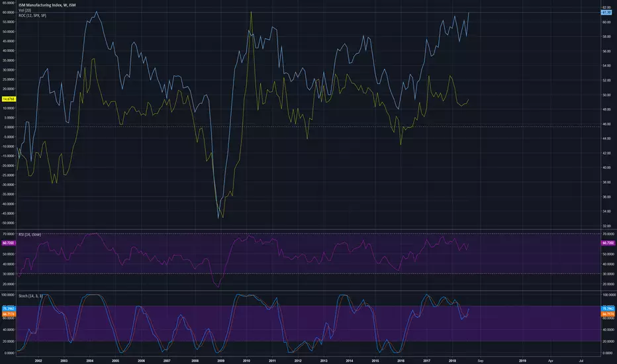Click the Apr label on time axis
617x364 pixels.
[x=551, y=361]
